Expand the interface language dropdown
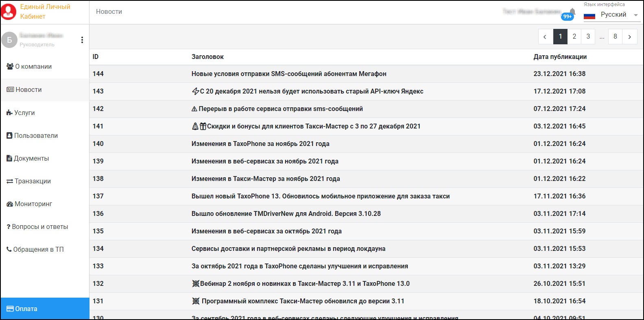The image size is (644, 320). pyautogui.click(x=635, y=15)
